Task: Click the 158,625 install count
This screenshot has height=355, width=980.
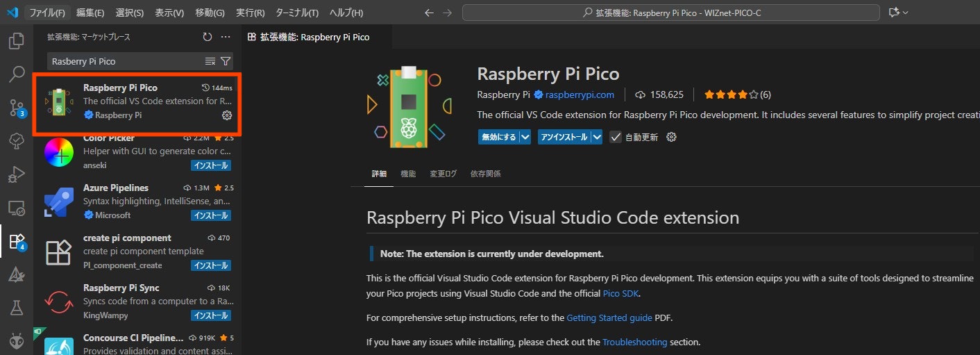Action: tap(659, 94)
